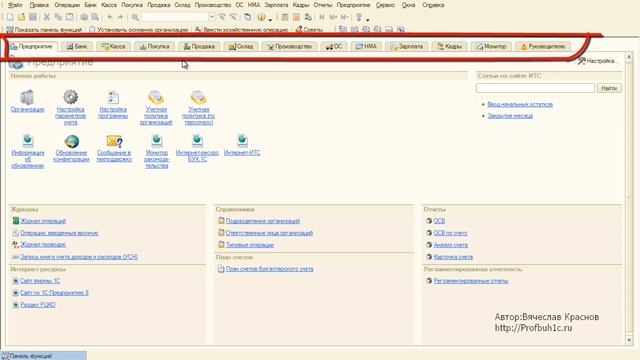Click the Cut scissors icon
The width and height of the screenshot is (640, 360).
(x=47, y=17)
